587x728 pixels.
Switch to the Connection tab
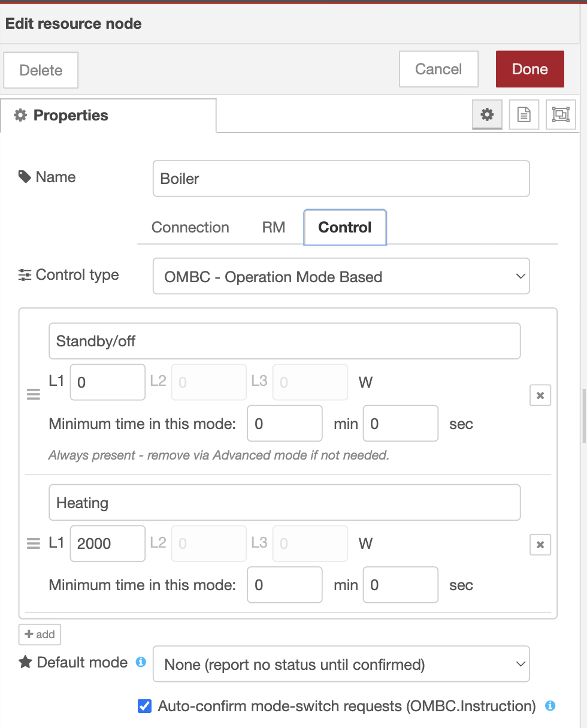coord(190,228)
